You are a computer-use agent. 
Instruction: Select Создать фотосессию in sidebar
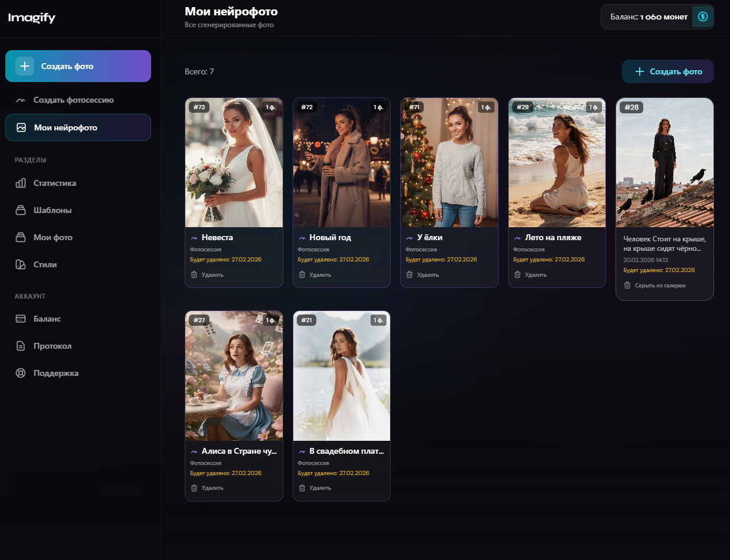(x=73, y=100)
